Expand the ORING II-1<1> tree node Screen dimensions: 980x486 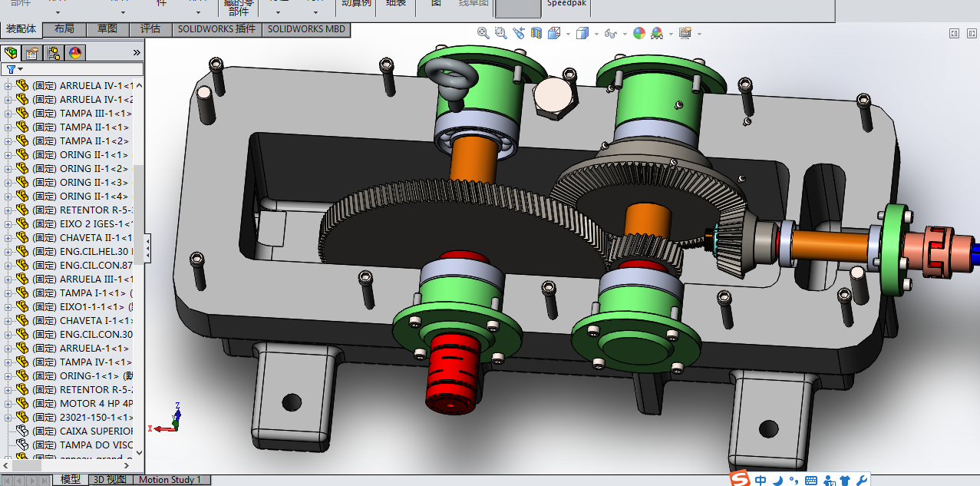(8, 155)
